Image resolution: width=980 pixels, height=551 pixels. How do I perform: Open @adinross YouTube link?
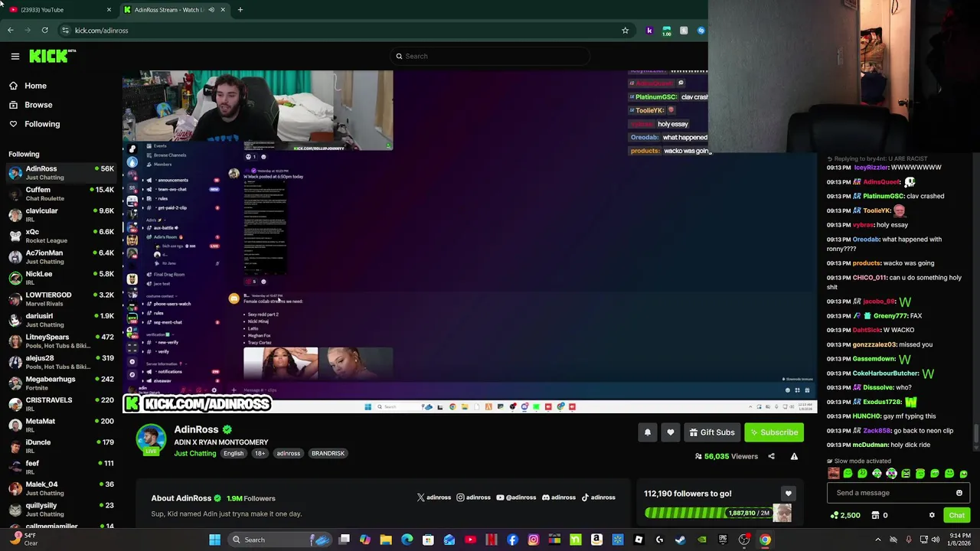pos(516,497)
